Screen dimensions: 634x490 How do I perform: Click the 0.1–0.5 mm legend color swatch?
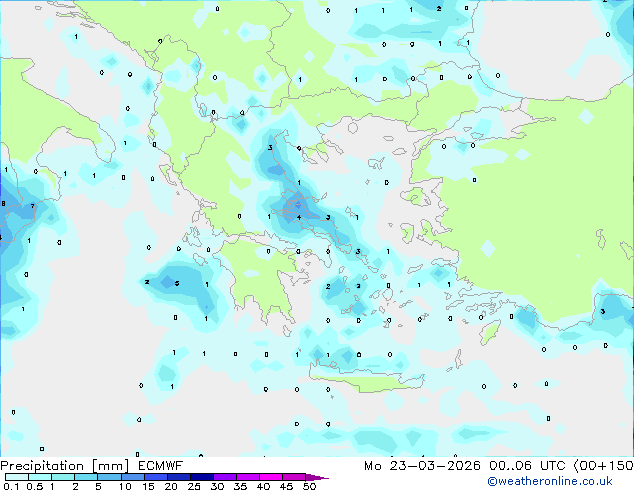[17, 477]
